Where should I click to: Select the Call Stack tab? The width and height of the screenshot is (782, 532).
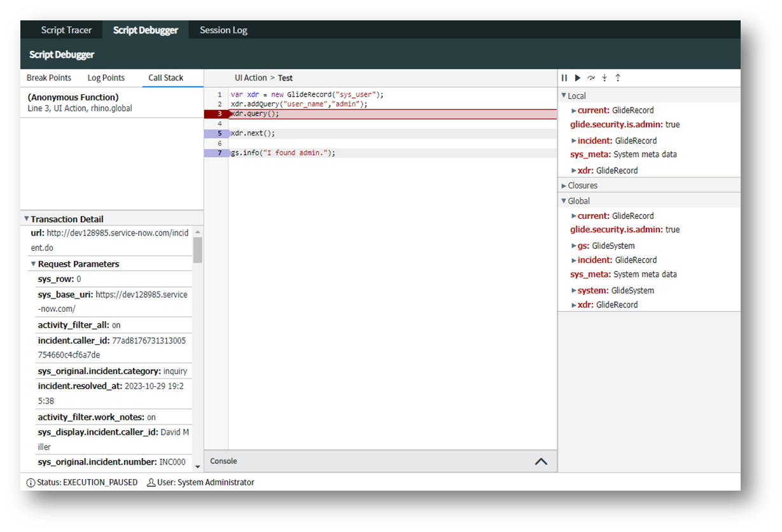[165, 78]
